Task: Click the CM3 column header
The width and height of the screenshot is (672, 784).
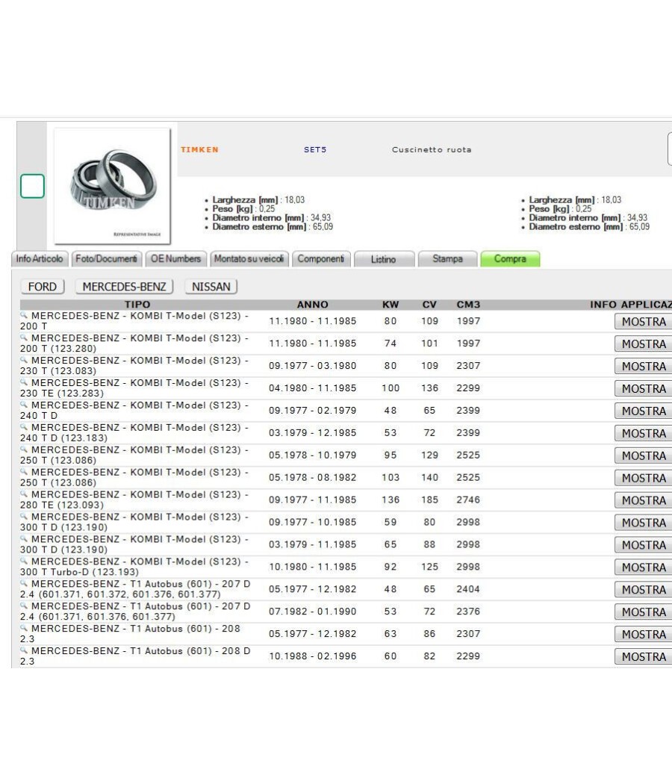Action: click(468, 305)
